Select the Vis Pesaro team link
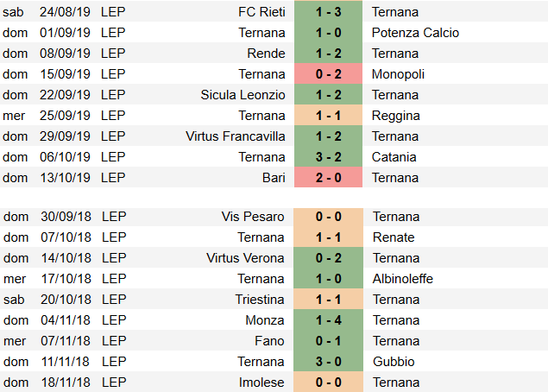The height and width of the screenshot is (392, 548). point(253,217)
